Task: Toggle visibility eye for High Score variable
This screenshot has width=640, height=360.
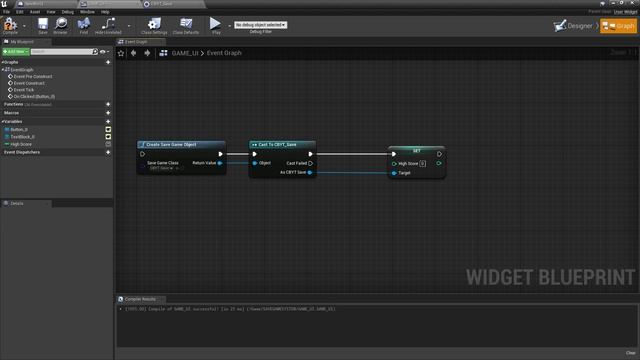Action: click(x=108, y=144)
